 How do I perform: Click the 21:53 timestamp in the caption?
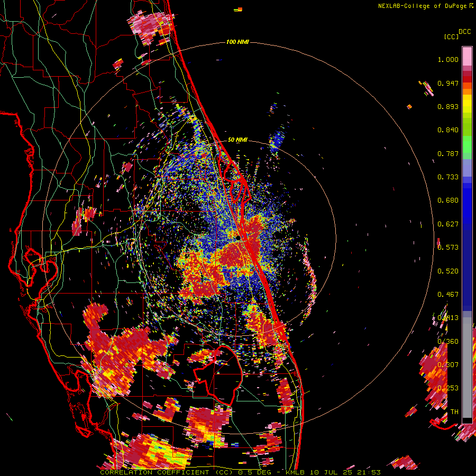(369, 472)
